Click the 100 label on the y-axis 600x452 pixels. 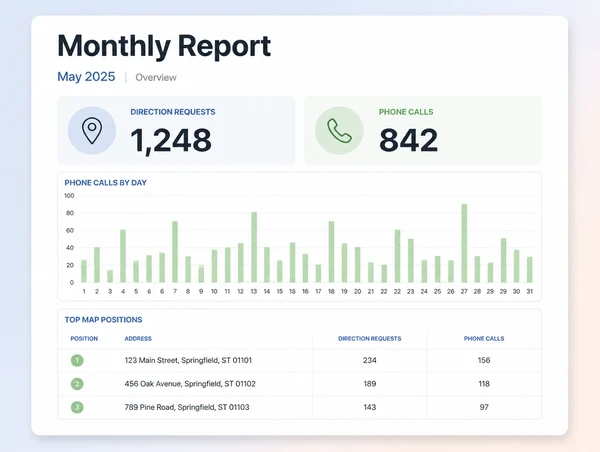pos(69,196)
